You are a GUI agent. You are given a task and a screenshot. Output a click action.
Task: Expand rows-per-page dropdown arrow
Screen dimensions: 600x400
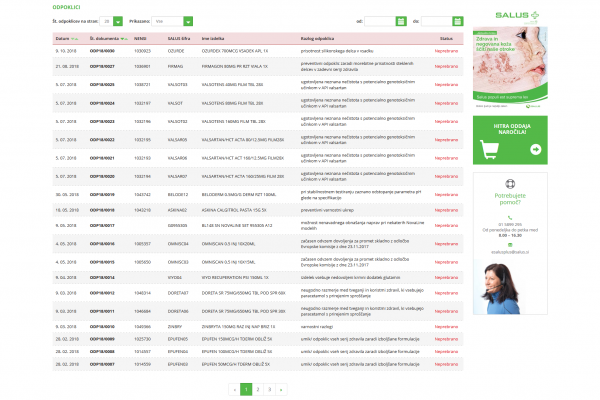click(x=118, y=21)
